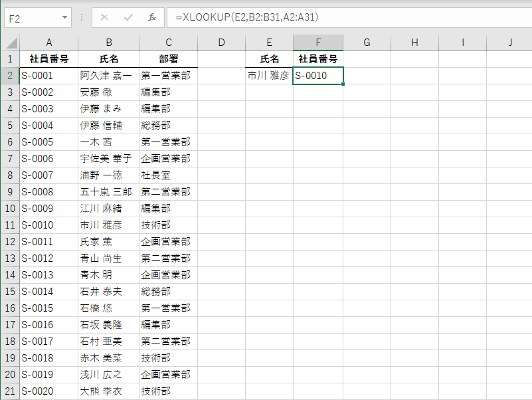Select the cell with 五十嵐 三郎
The height and width of the screenshot is (400, 532).
108,191
